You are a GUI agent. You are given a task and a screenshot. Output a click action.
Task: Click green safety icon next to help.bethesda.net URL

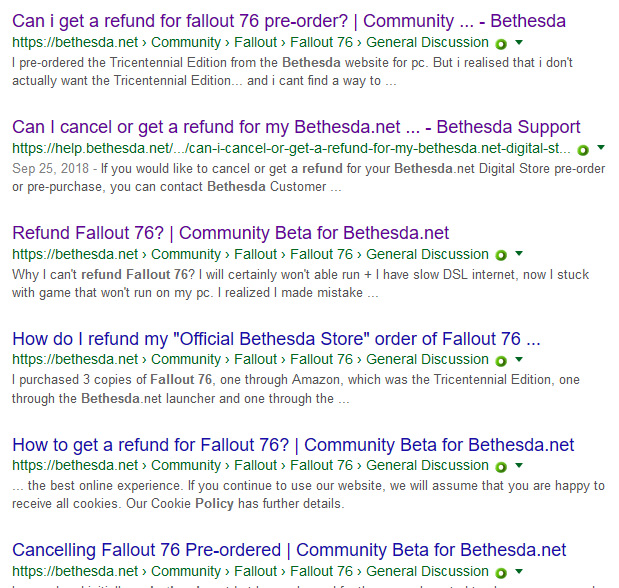pyautogui.click(x=583, y=150)
